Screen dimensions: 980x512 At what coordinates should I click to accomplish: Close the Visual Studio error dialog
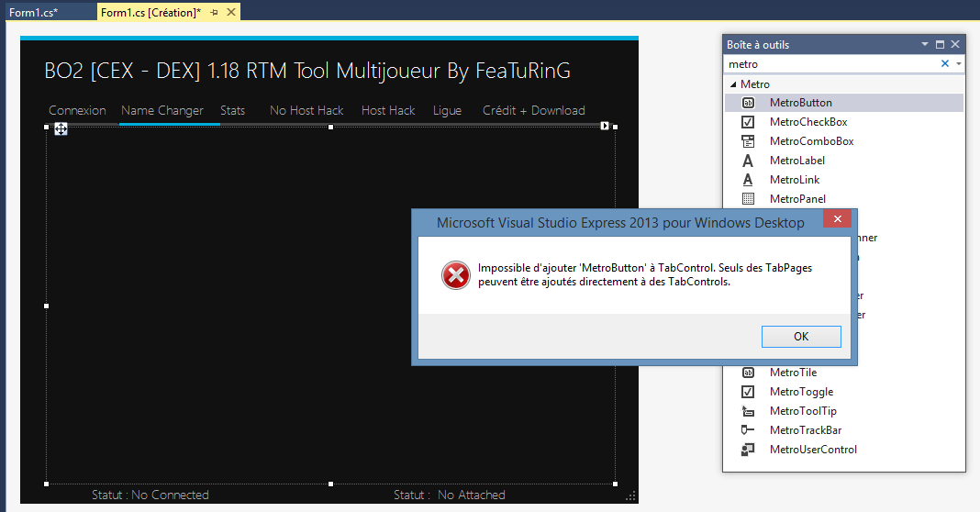[x=838, y=218]
